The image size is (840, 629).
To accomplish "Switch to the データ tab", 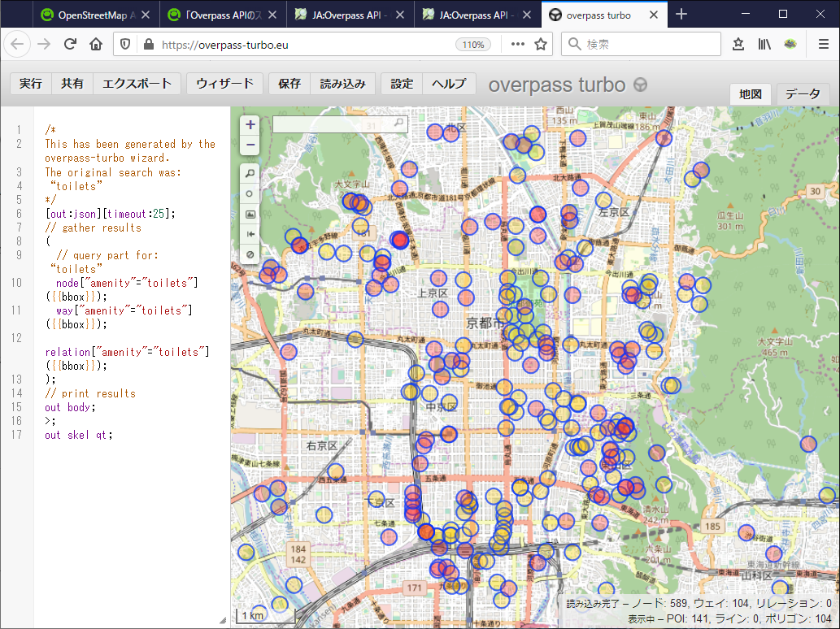I will coord(803,94).
